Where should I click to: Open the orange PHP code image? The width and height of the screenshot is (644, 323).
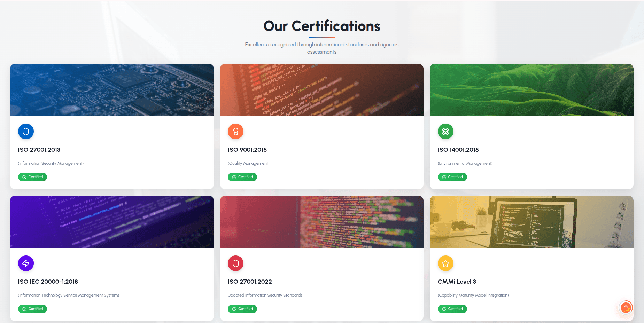click(321, 90)
